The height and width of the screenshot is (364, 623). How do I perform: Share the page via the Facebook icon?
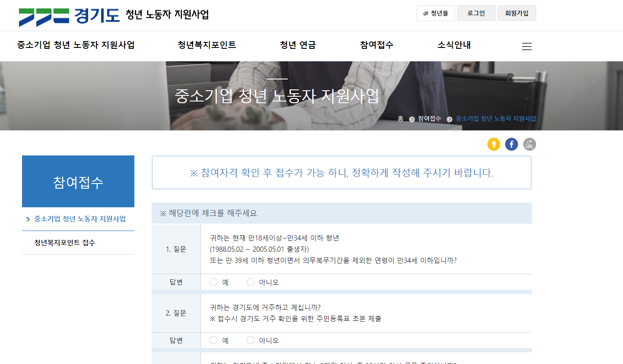point(512,144)
